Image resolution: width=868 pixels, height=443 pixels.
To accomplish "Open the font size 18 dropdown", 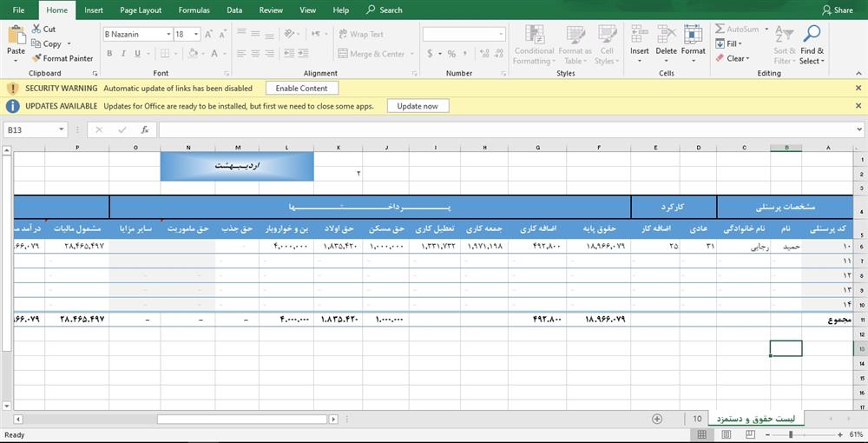I will (x=197, y=35).
